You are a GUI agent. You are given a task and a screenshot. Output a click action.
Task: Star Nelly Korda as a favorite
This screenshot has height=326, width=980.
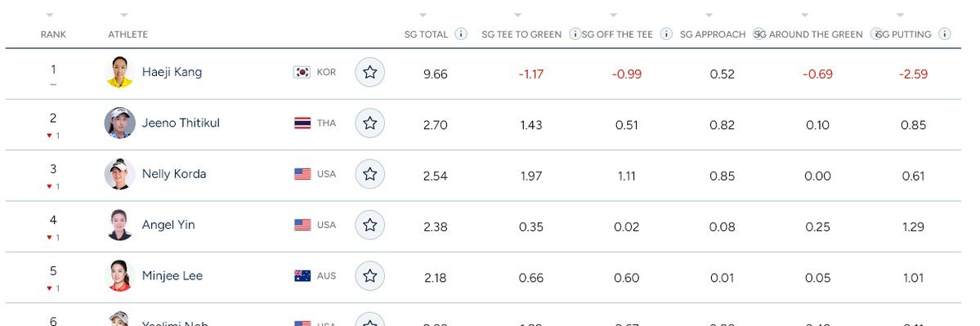(370, 173)
